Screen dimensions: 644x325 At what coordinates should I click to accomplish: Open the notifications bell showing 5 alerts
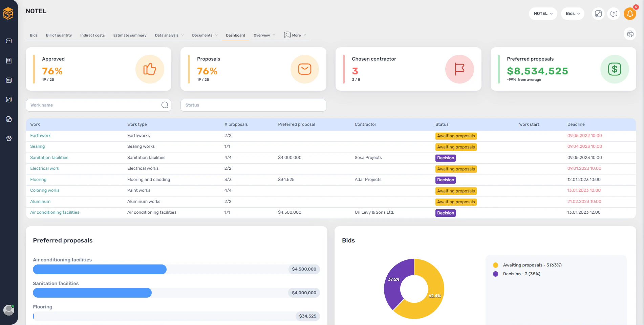[630, 14]
